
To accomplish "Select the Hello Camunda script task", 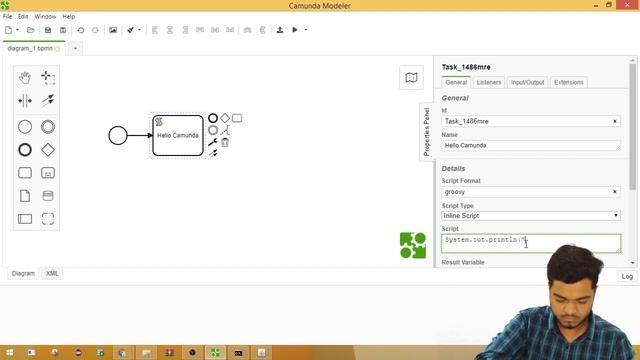I will tap(178, 136).
